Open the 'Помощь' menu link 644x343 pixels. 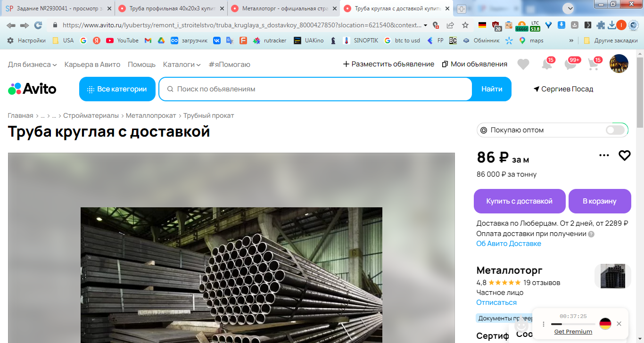[x=141, y=64]
